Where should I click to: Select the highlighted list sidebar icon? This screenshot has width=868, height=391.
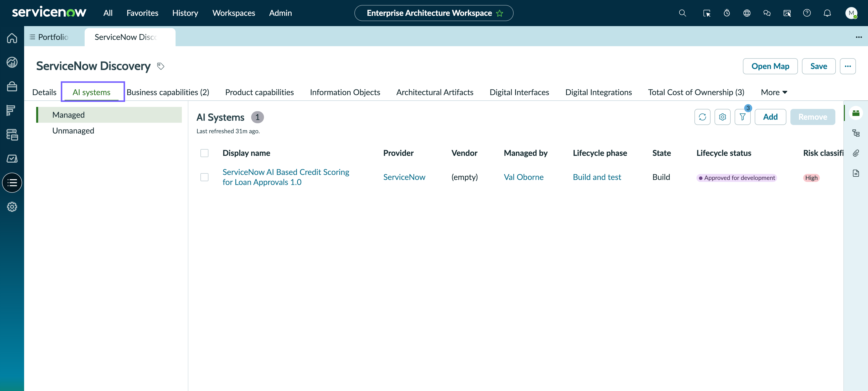click(x=12, y=183)
